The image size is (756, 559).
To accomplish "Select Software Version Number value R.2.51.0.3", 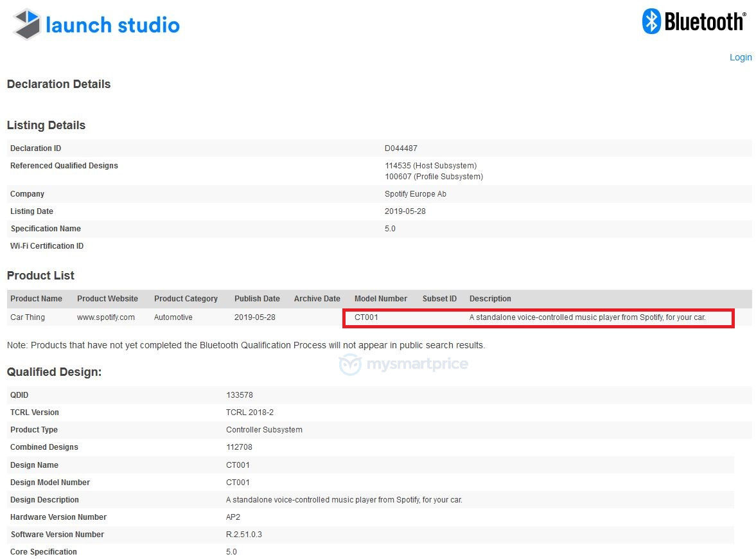I will coord(244,535).
